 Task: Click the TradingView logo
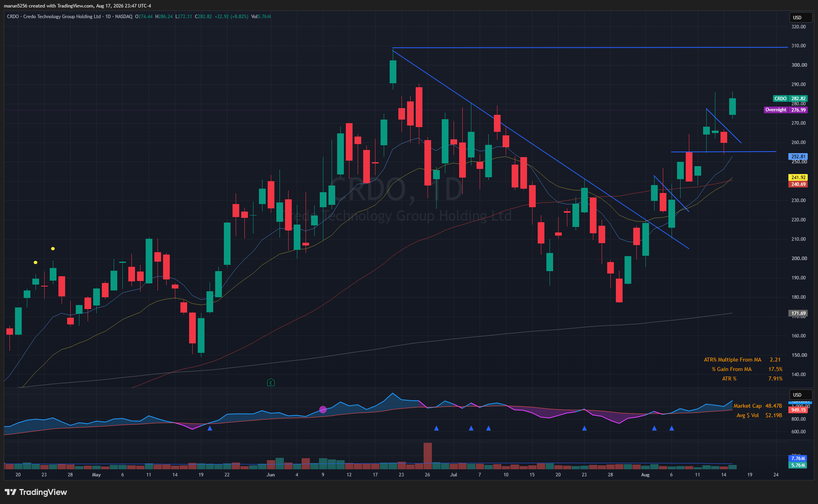pos(36,492)
